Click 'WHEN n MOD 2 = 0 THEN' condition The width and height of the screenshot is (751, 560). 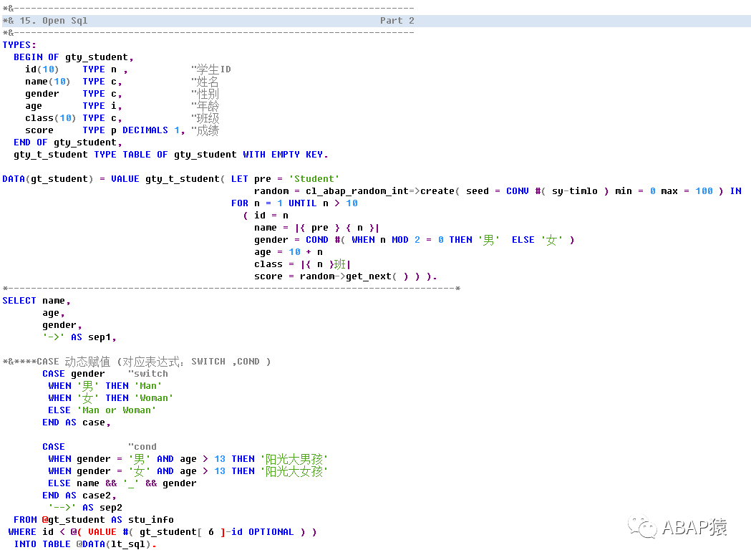[412, 240]
